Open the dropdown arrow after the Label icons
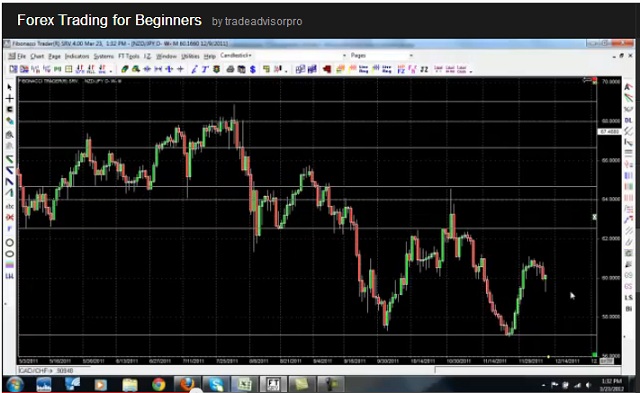The image size is (640, 393). [x=471, y=72]
